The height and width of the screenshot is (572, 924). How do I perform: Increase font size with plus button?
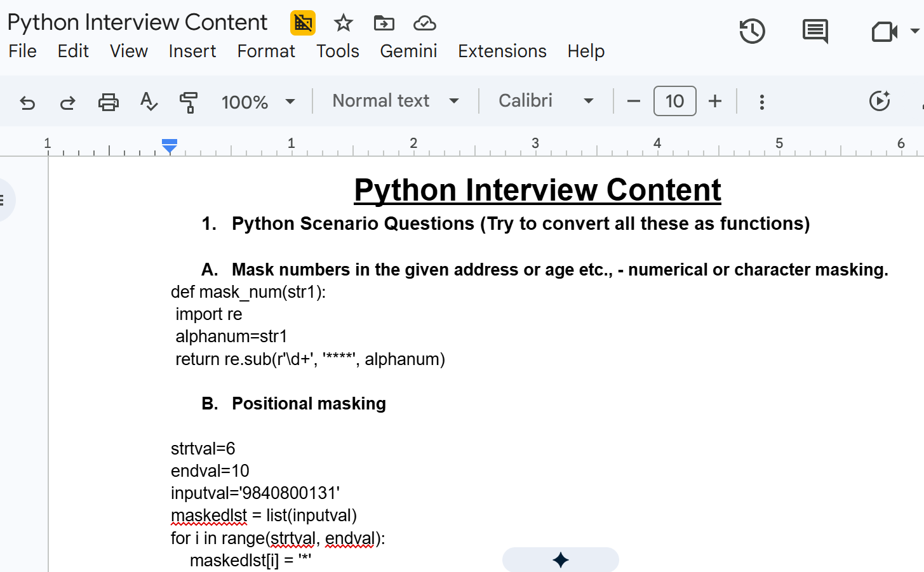tap(715, 101)
